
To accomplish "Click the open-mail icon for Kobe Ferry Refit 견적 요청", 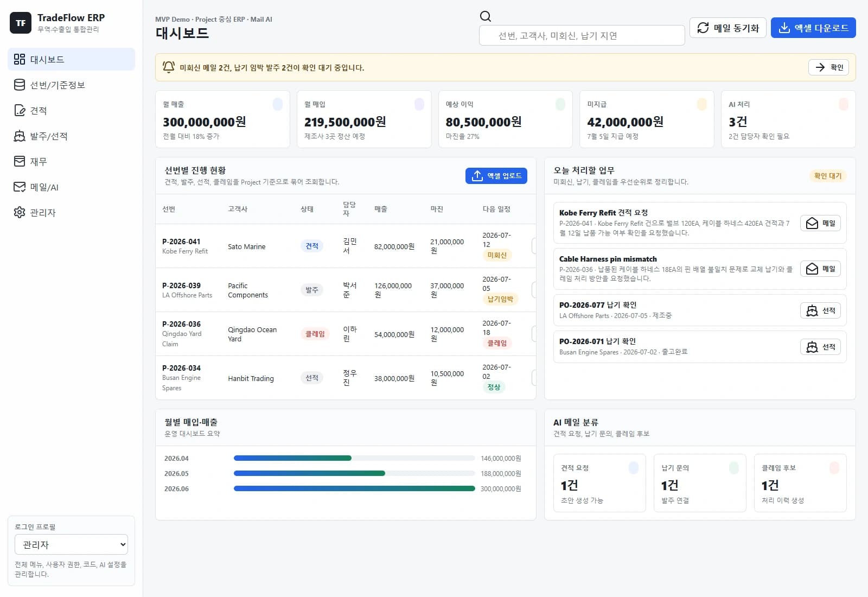I will [812, 223].
